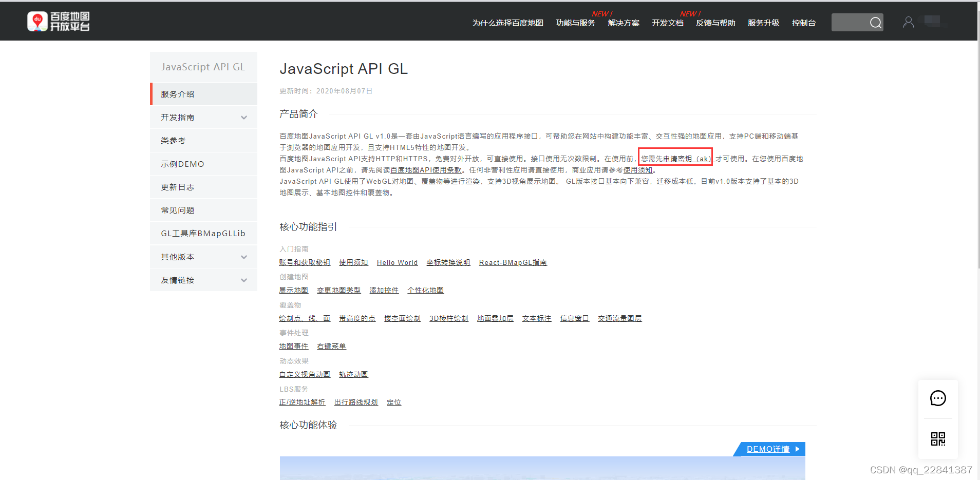Open 地图事件 link
This screenshot has width=980, height=480.
coord(294,346)
